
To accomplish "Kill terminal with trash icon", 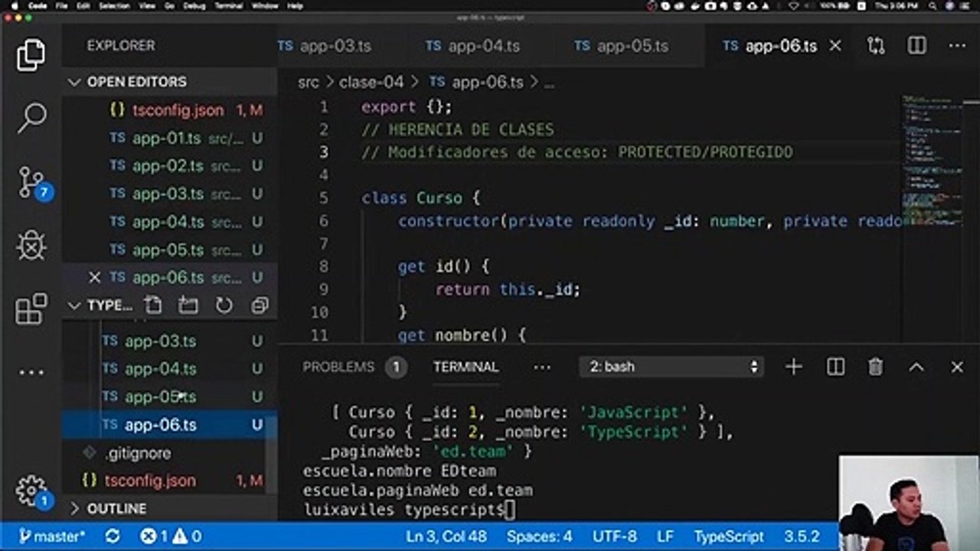I will click(876, 367).
